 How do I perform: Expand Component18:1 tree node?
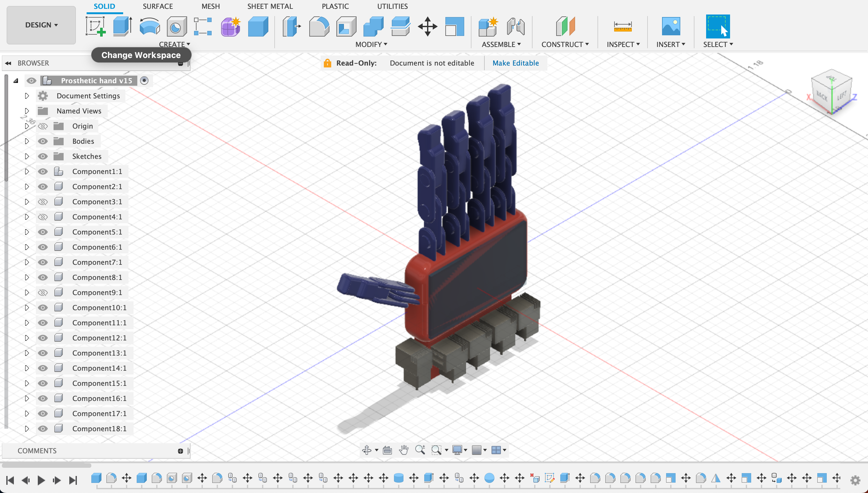pos(27,429)
